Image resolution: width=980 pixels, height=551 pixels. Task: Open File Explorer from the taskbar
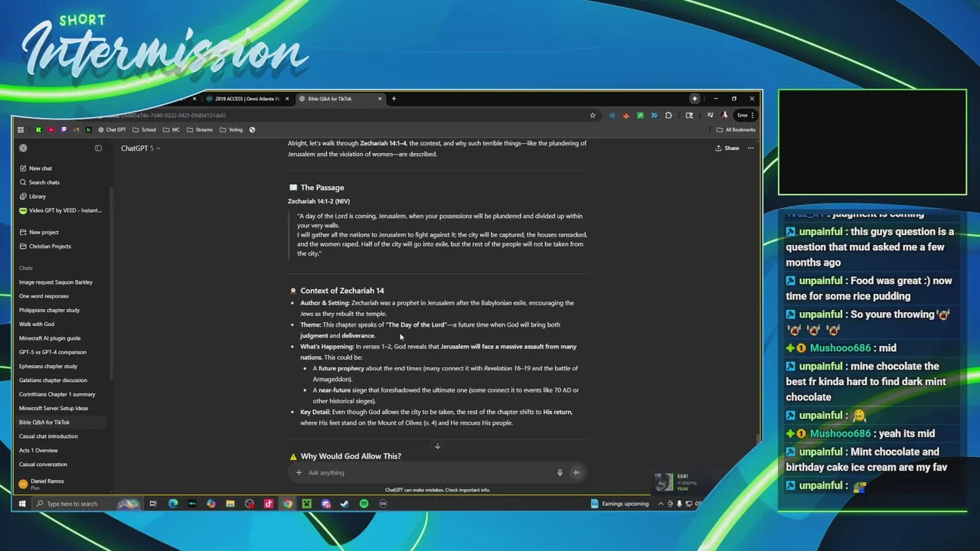point(230,504)
